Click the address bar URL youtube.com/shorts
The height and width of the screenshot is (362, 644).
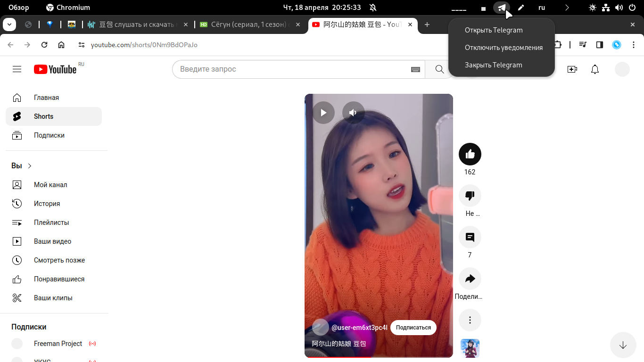[x=144, y=45]
